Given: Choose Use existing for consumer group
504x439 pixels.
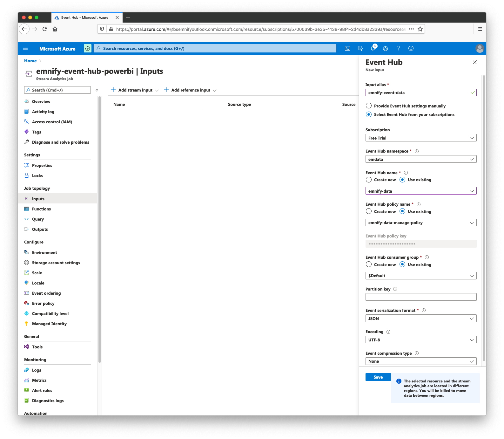Looking at the screenshot, I should [402, 264].
